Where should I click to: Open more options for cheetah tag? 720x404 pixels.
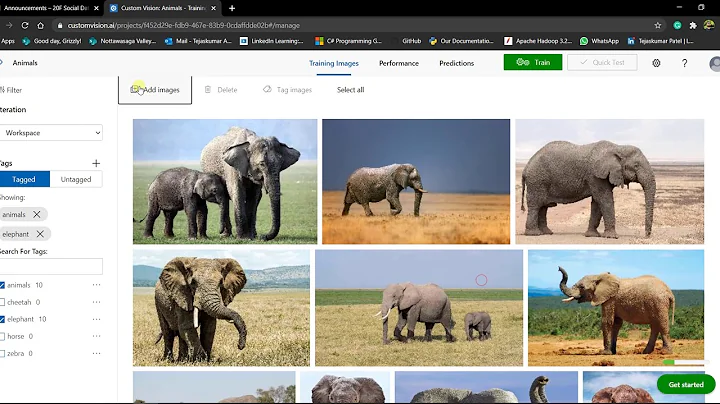[96, 302]
